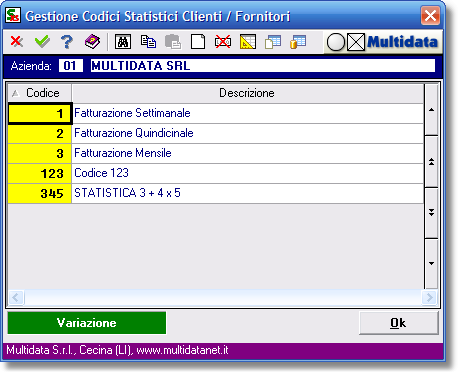
Task: Click the green Variazione button
Action: pyautogui.click(x=87, y=323)
